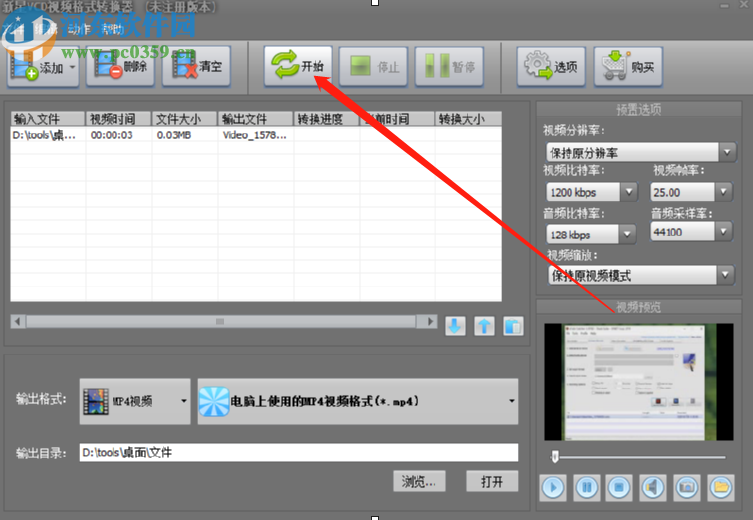Click the Open (打开) folder button

tap(492, 481)
